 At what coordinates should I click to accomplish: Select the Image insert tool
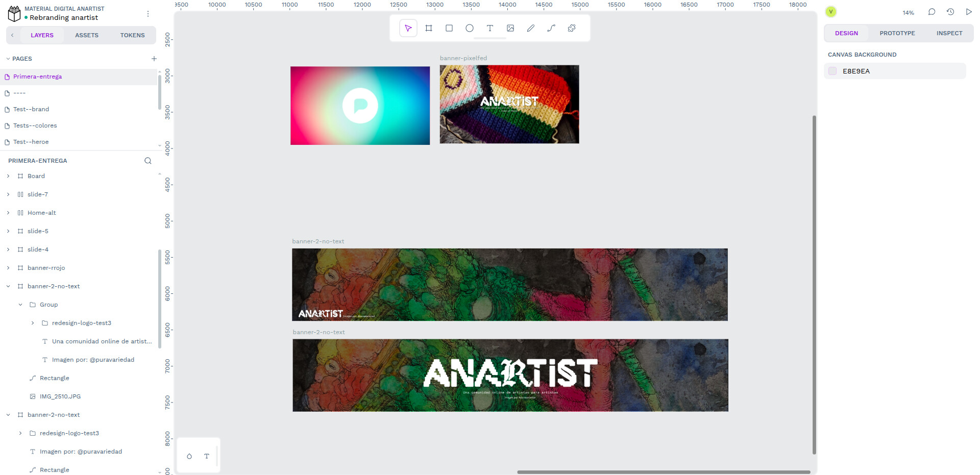click(x=510, y=28)
